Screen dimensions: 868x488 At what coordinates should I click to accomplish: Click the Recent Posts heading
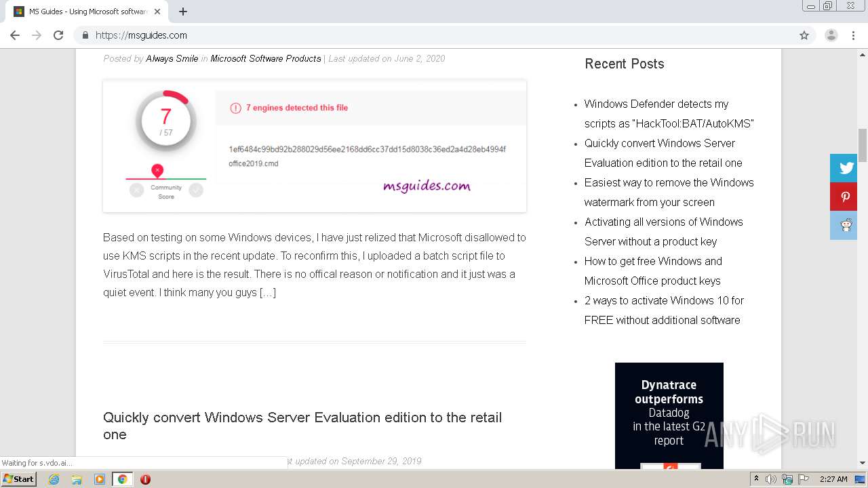[x=625, y=64]
